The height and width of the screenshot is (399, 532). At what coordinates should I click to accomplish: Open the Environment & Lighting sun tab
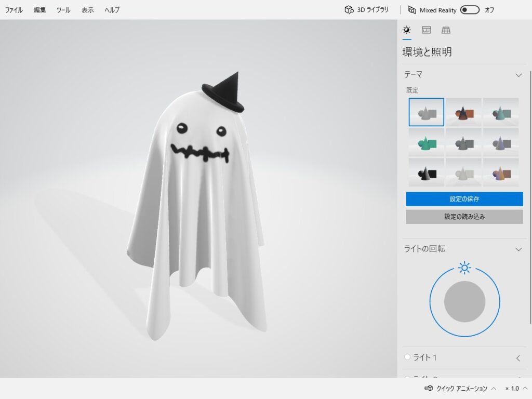coord(407,30)
